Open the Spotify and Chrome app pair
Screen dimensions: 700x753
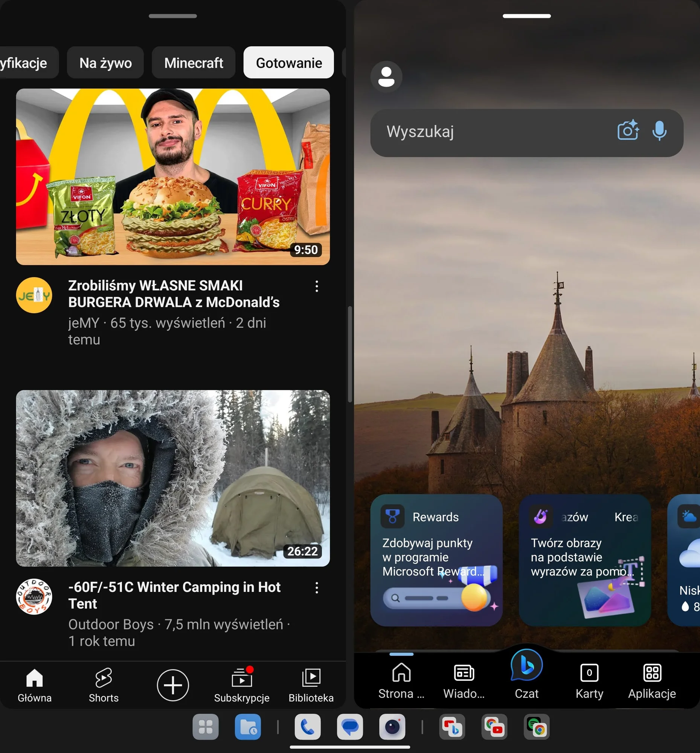click(x=536, y=727)
